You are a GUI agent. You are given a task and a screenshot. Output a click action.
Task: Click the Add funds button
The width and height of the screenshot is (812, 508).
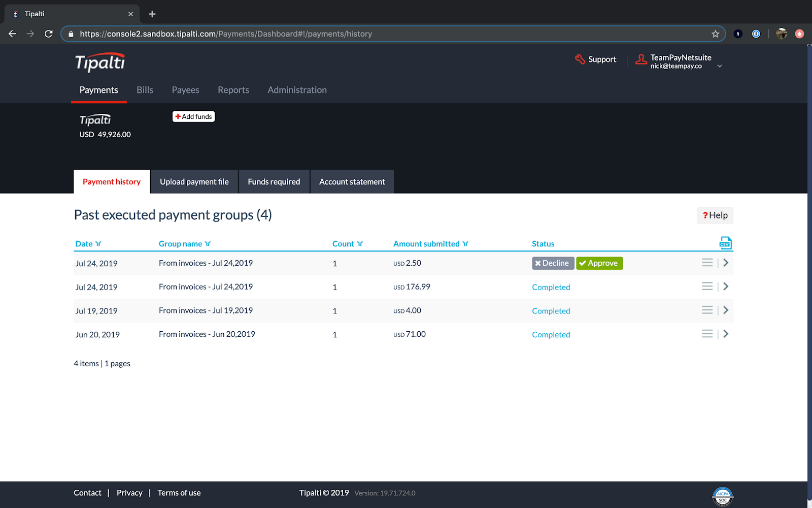[x=193, y=117]
